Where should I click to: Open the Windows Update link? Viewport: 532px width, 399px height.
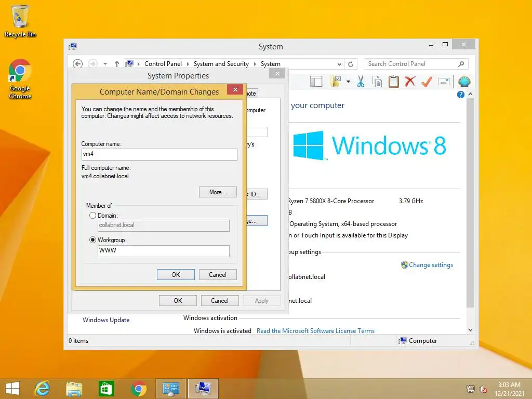point(106,320)
